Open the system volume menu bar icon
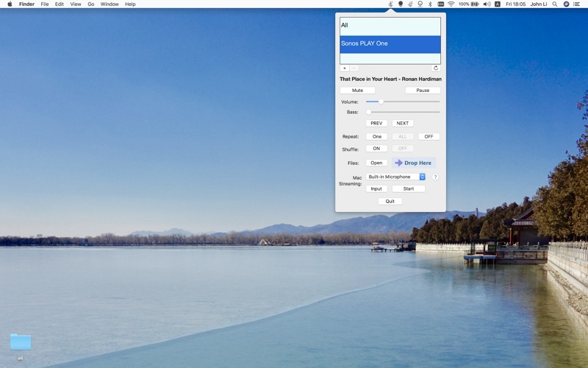The width and height of the screenshot is (588, 368). [487, 4]
